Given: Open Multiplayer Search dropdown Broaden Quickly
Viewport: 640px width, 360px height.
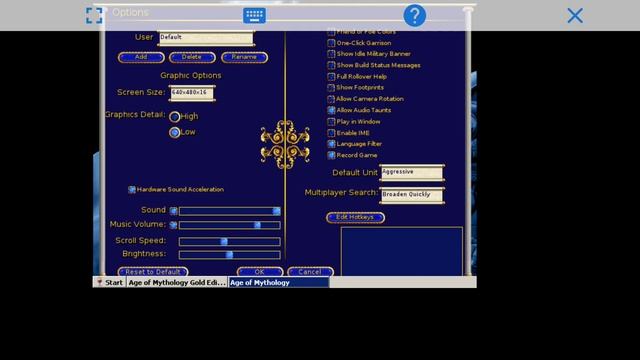Looking at the screenshot, I should (x=412, y=195).
